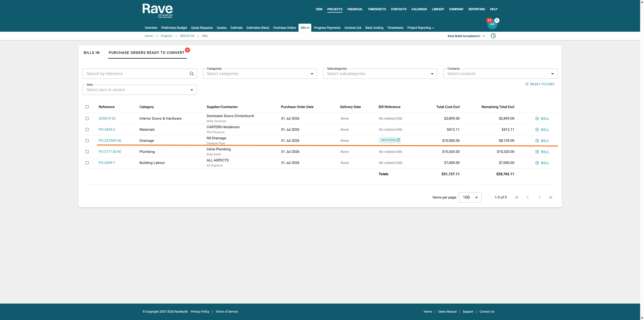Open the Financial menu
Viewport: 644px width, 320px height.
(x=355, y=9)
